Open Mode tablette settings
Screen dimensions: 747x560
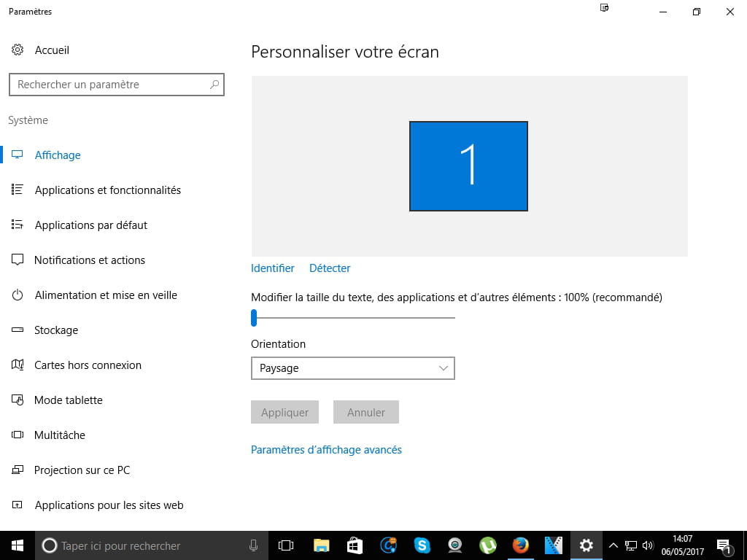pyautogui.click(x=68, y=400)
